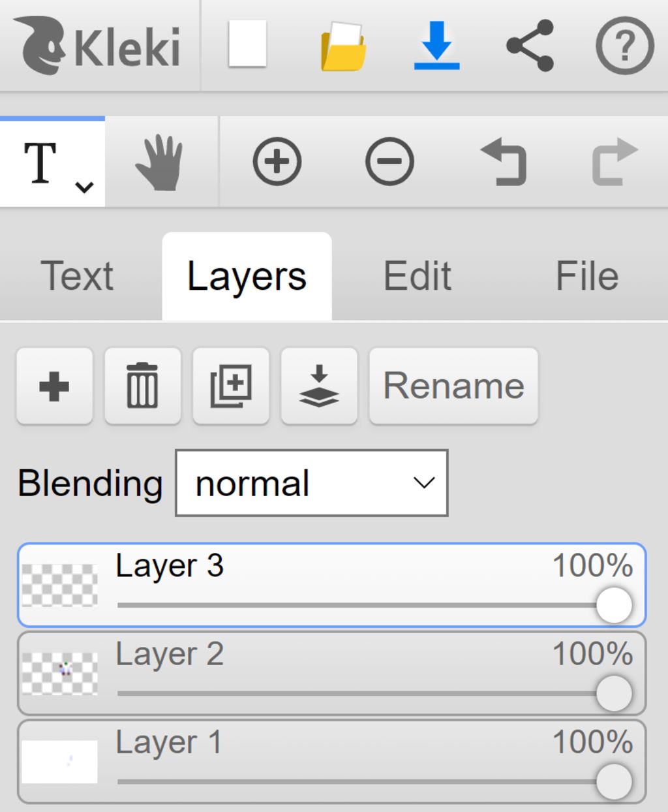This screenshot has width=668, height=812.
Task: Open the Blending mode dropdown
Action: 311,483
